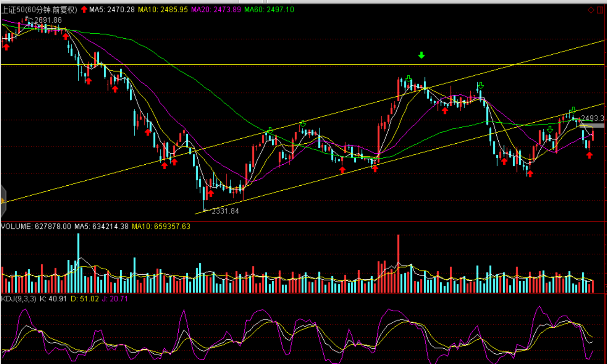Open the KDJ(9,3,3) indicator label

19,299
